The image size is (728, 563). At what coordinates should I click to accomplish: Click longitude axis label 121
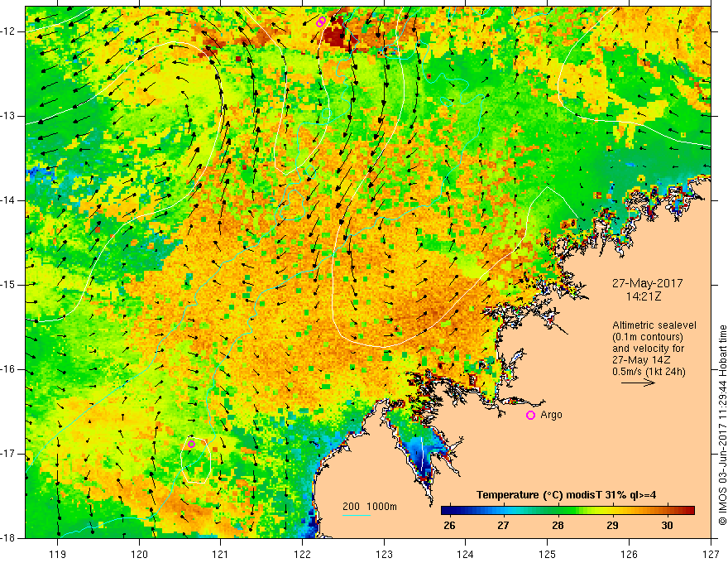click(221, 554)
